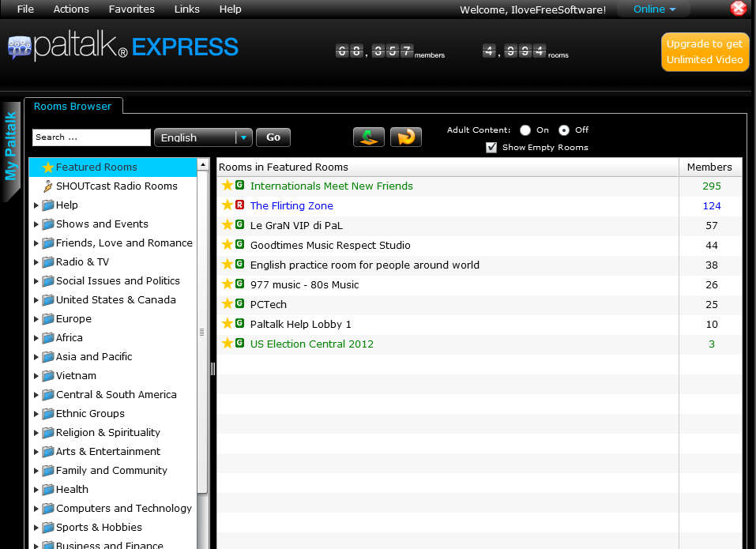756x549 pixels.
Task: Click the G rating icon for English practice room
Action: tap(239, 264)
